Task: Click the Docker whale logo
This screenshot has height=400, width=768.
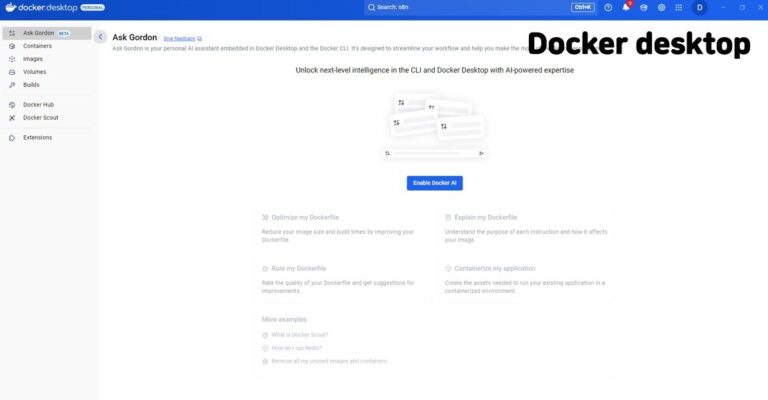Action: click(x=10, y=7)
